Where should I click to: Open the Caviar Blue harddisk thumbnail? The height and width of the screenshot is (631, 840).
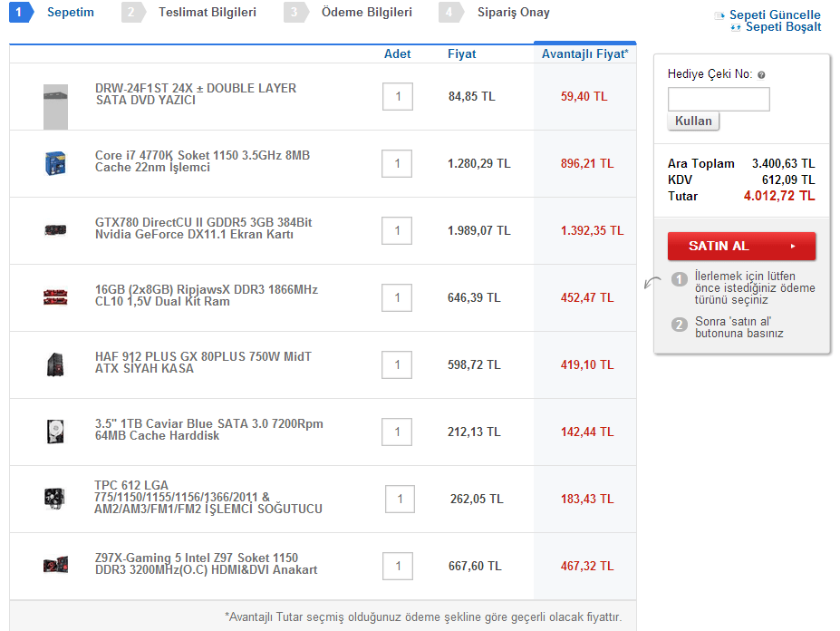coord(55,432)
